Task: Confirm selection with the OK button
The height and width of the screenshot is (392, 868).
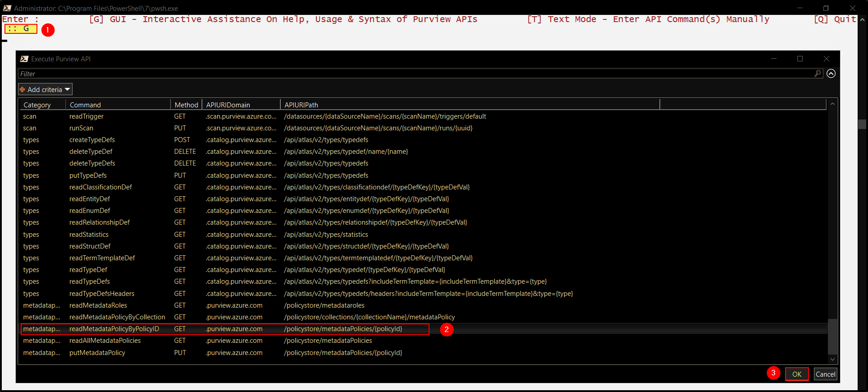Action: coord(797,374)
